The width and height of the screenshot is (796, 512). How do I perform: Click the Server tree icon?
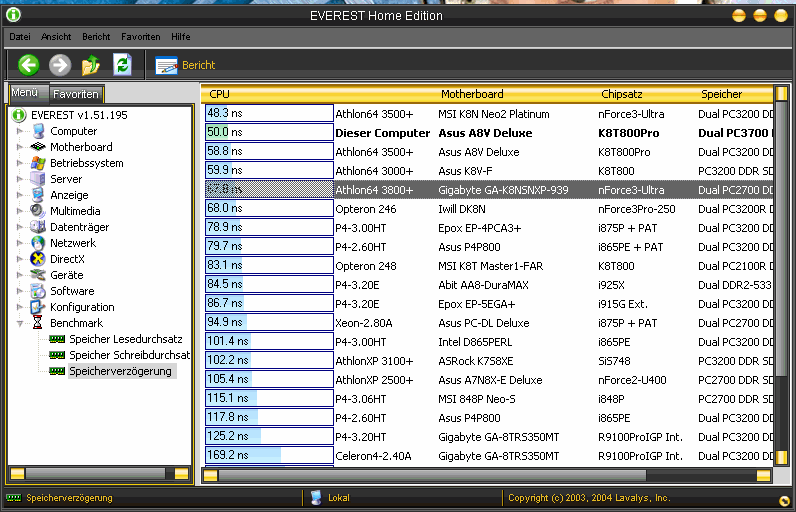pyautogui.click(x=38, y=179)
